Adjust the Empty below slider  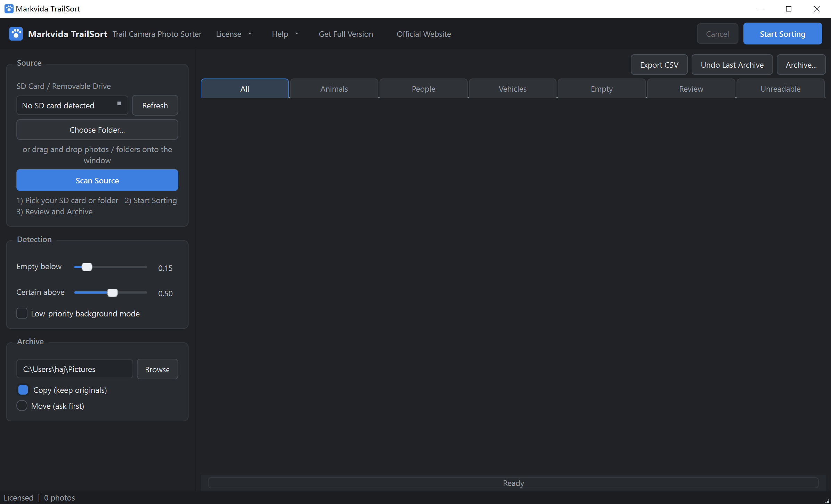(87, 267)
